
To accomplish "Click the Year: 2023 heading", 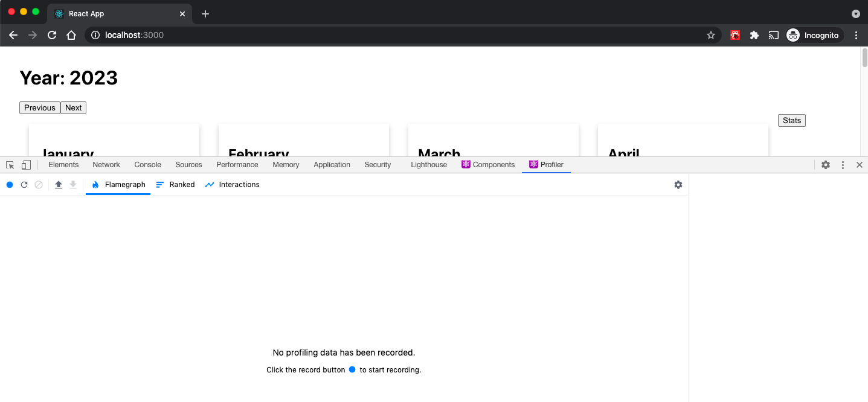I will 69,78.
